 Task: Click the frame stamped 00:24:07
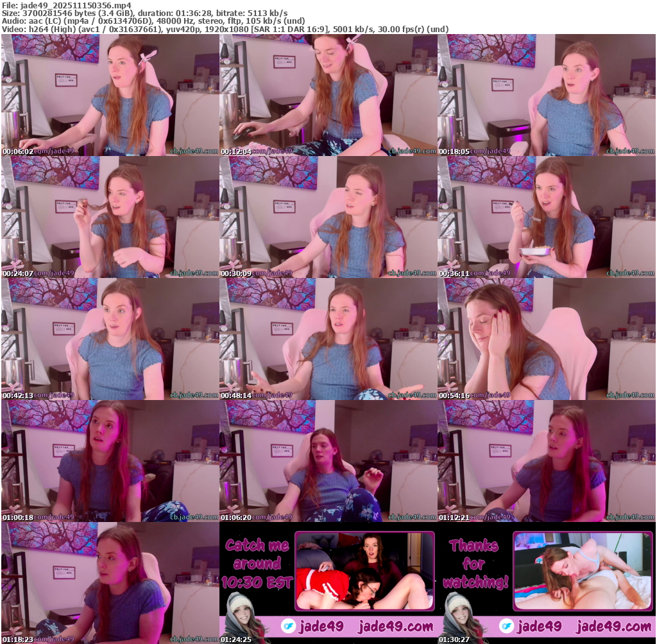[x=110, y=217]
